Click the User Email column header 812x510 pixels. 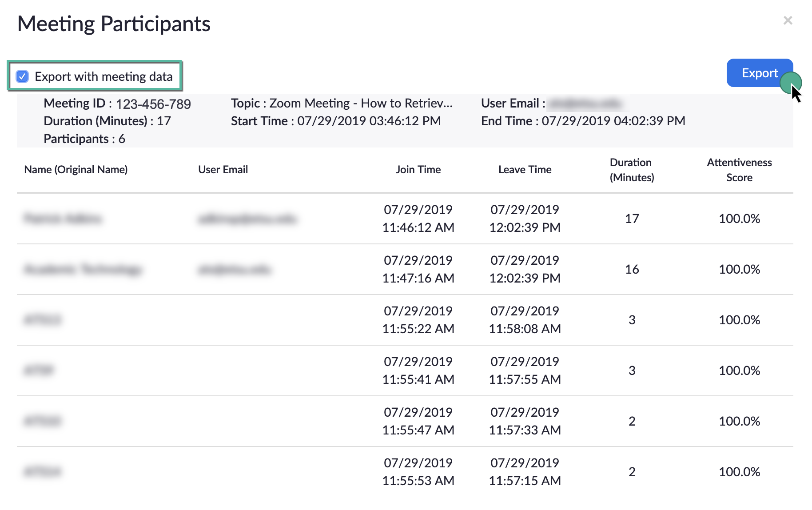click(x=223, y=170)
